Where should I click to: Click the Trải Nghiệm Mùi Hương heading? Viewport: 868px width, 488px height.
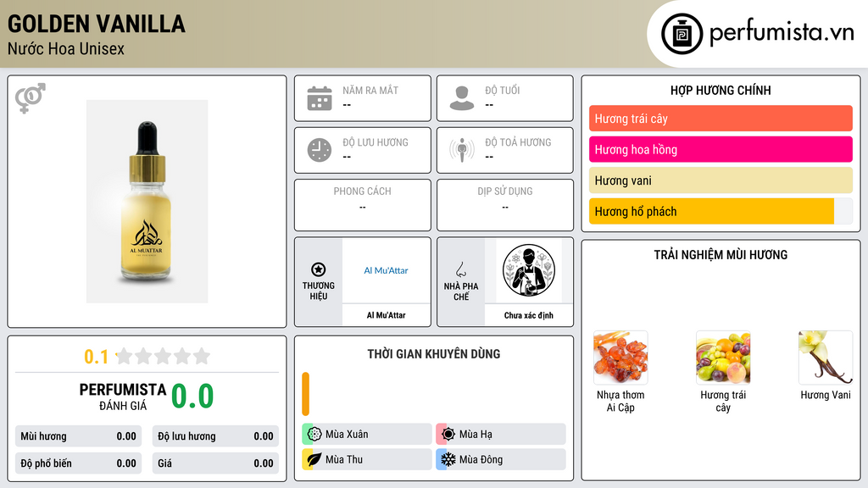coord(721,254)
